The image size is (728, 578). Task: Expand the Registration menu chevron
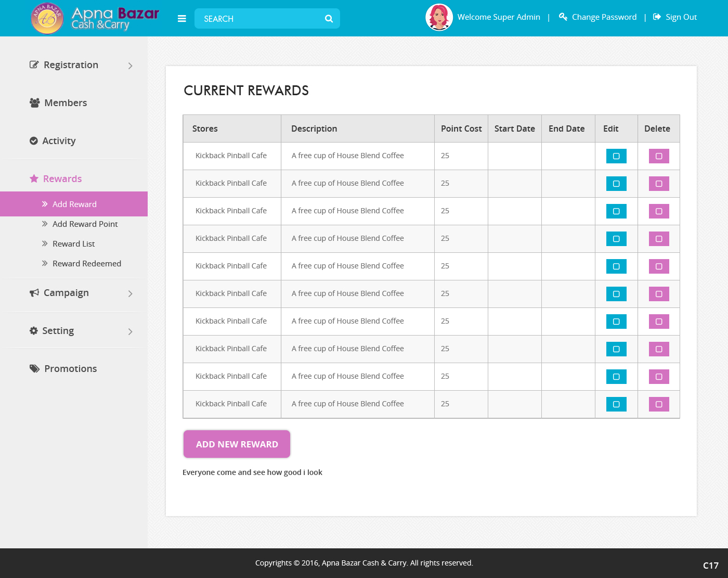(x=130, y=66)
